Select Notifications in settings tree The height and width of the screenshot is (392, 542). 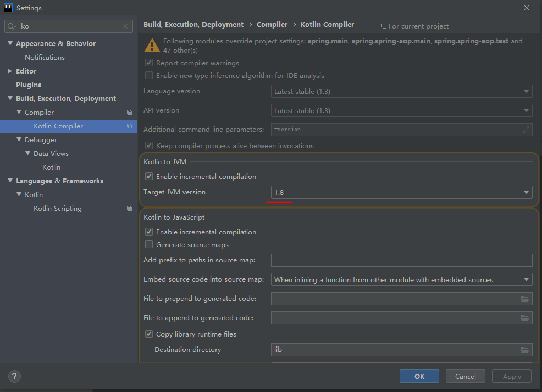pos(45,57)
